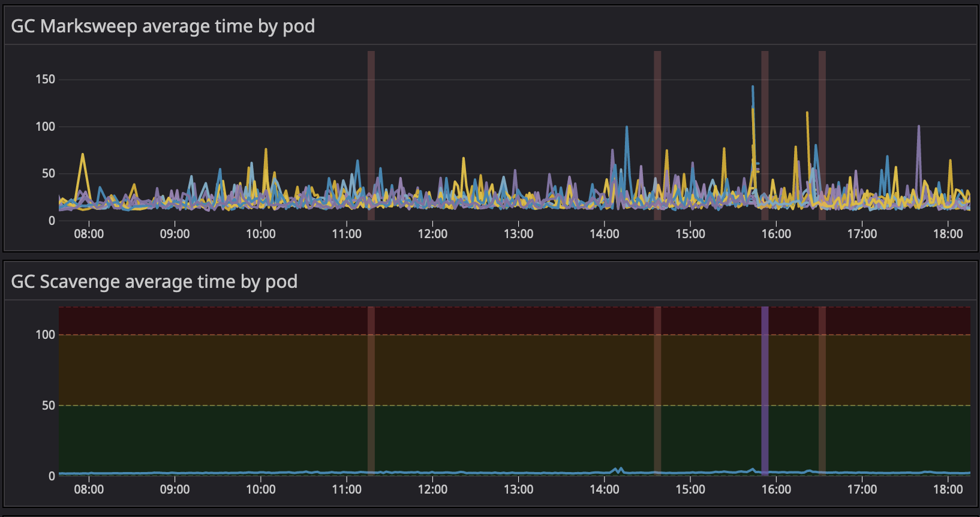
Task: Open GC Marksweep average time panel title
Action: click(x=163, y=26)
